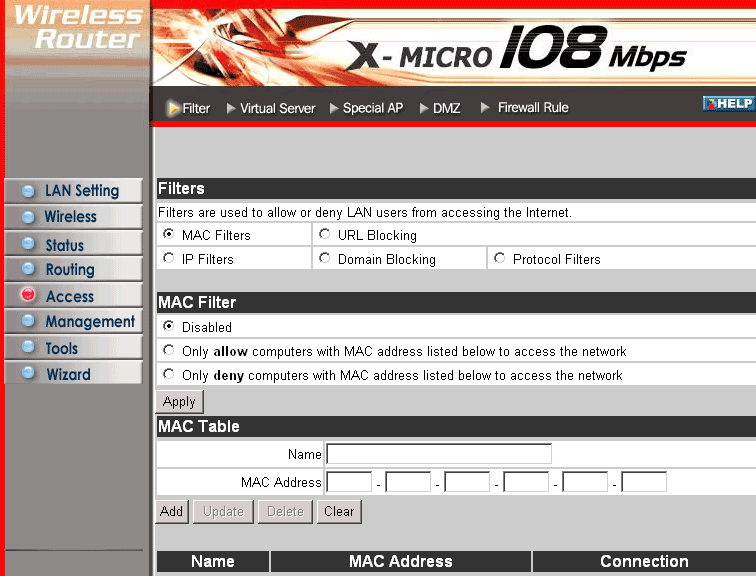Click the Apply button
756x576 pixels.
(179, 402)
